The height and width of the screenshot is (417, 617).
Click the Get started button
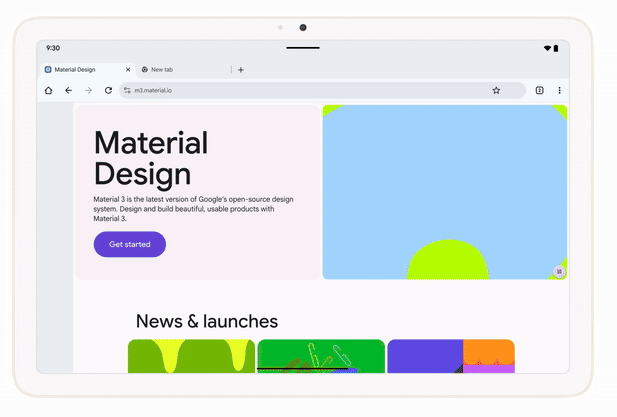coord(129,244)
